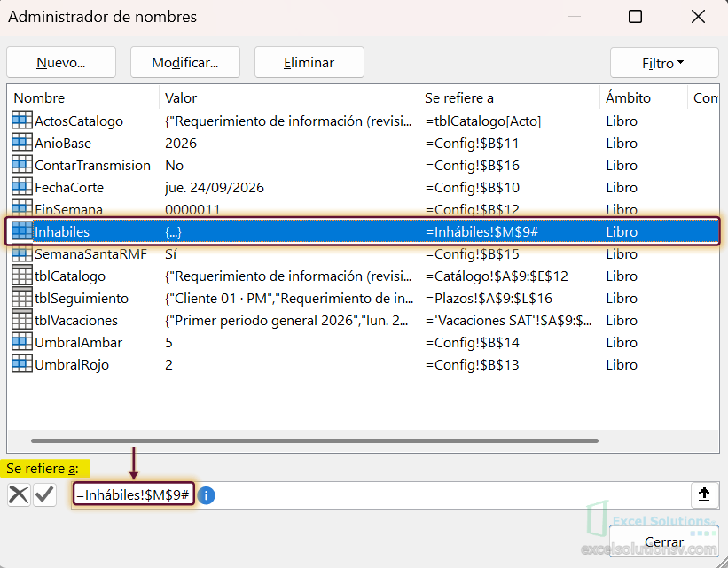Select the FechaCorte name

69,188
